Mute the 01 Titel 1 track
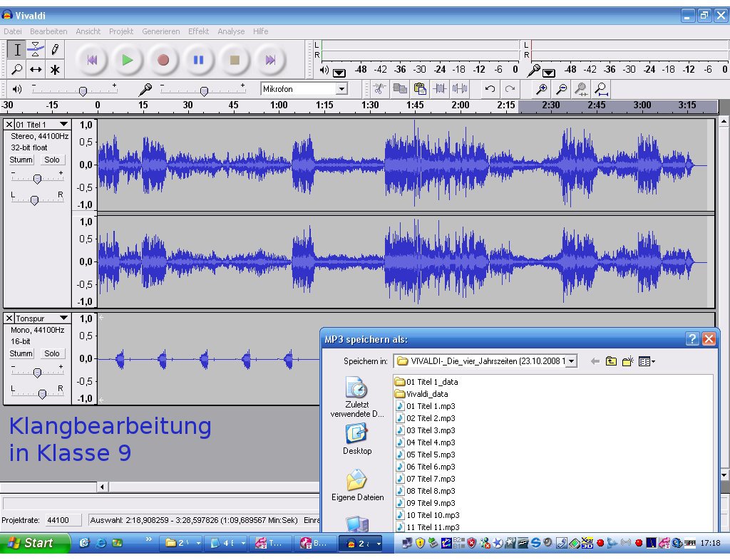The width and height of the screenshot is (730, 560). tap(21, 160)
